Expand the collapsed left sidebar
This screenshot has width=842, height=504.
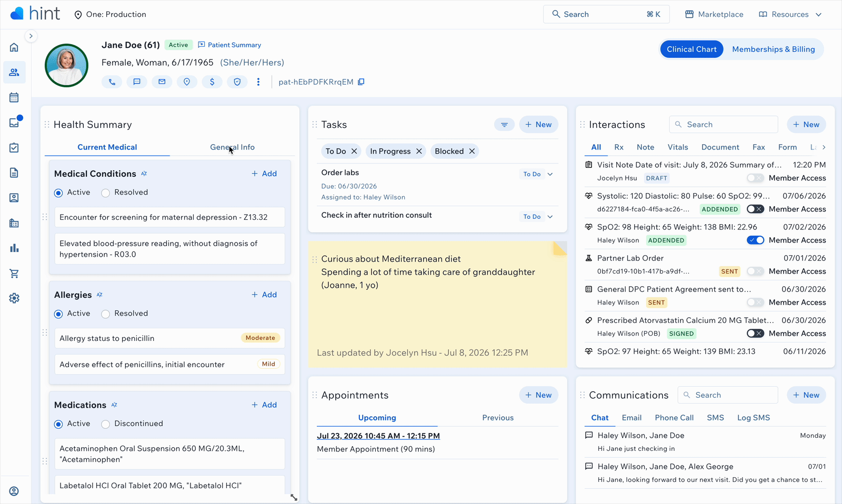(31, 36)
